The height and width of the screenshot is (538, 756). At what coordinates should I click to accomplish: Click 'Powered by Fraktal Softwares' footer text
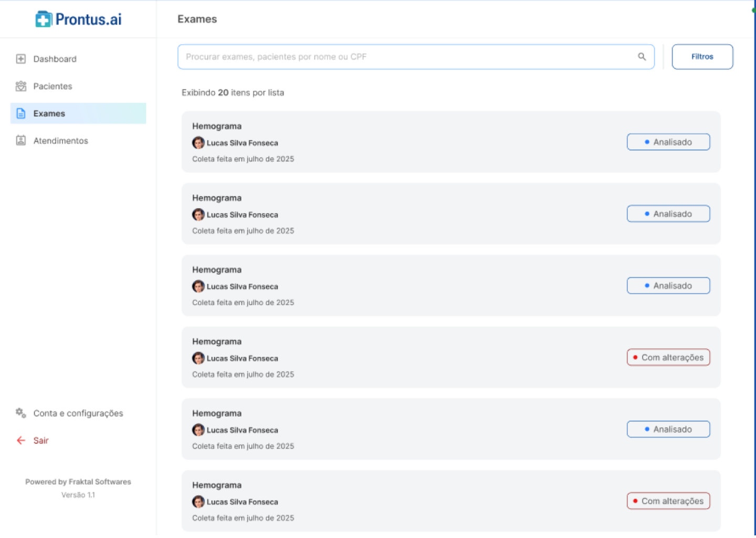[x=78, y=482]
